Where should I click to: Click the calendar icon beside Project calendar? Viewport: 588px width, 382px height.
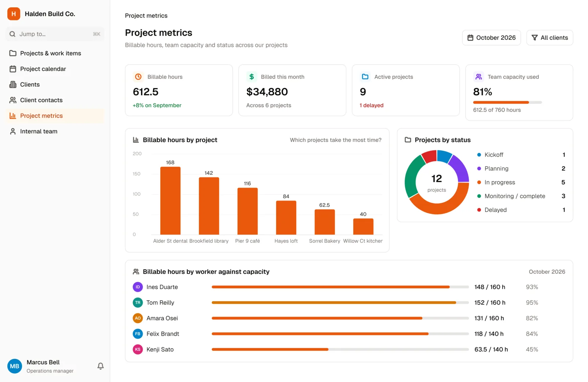pyautogui.click(x=13, y=69)
